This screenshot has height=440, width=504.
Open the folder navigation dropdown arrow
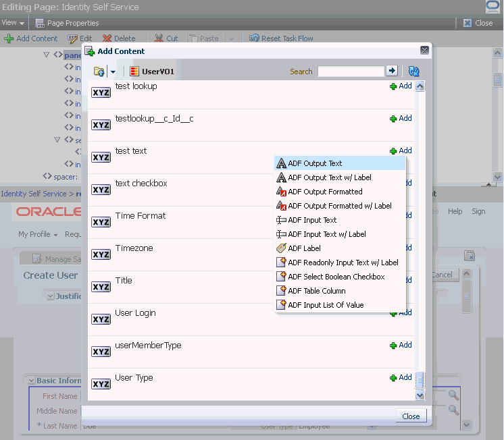click(113, 72)
